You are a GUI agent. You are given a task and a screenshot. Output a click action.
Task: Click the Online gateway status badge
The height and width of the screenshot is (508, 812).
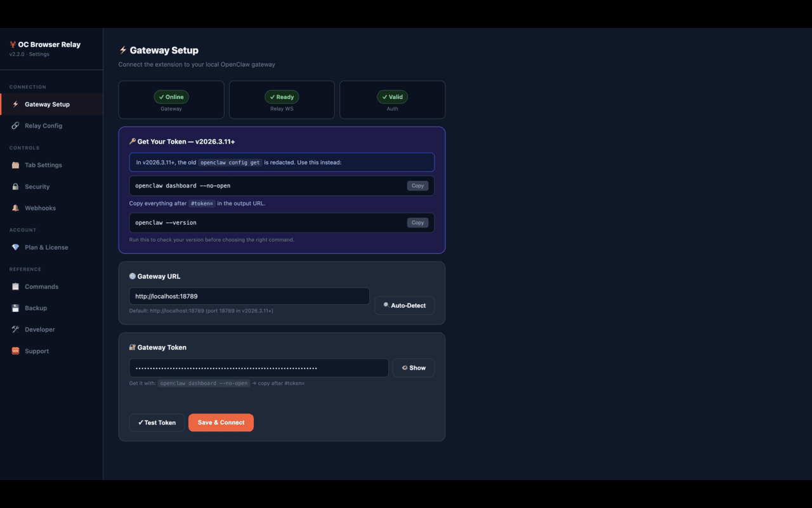point(171,97)
